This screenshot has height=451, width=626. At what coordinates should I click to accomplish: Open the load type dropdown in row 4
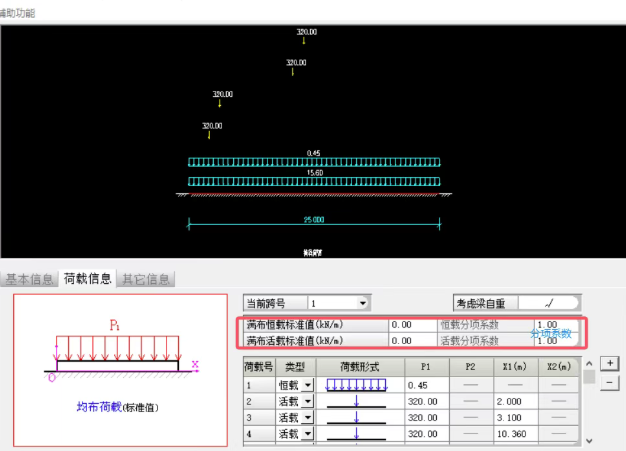[x=308, y=434]
